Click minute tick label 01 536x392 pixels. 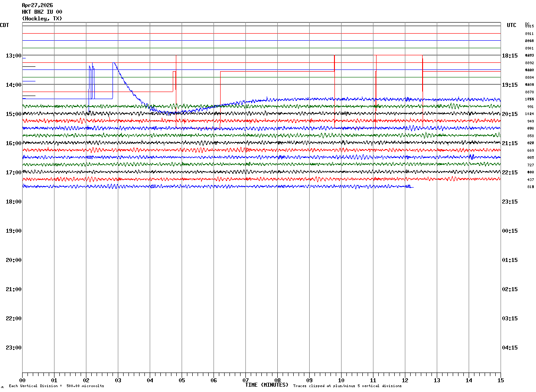tap(54, 380)
